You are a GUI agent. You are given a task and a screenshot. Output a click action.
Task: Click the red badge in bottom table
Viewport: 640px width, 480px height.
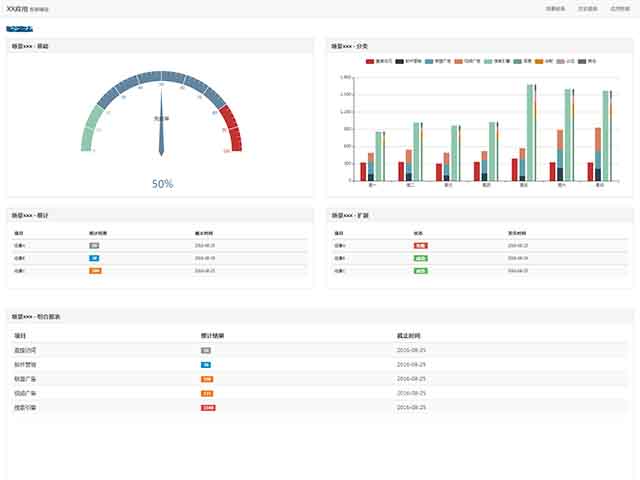pos(208,408)
